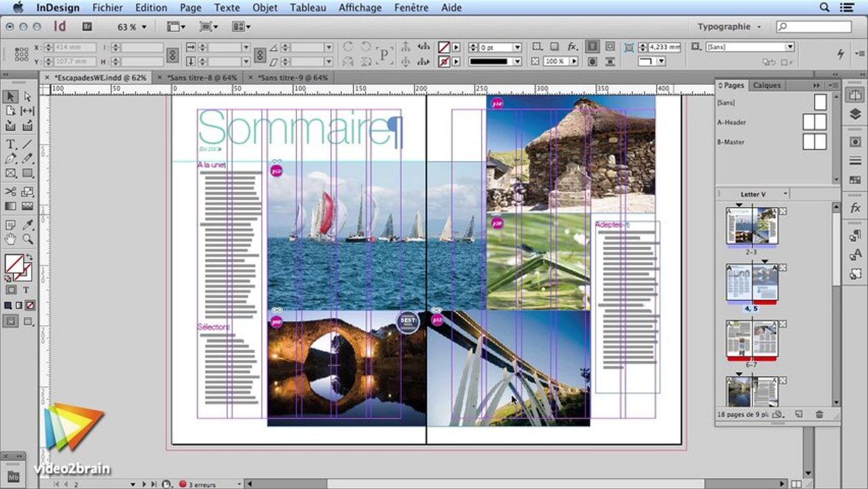Screen dimensions: 868x489
Task: Click the Fill color swatch in toolbox
Action: pyautogui.click(x=13, y=263)
